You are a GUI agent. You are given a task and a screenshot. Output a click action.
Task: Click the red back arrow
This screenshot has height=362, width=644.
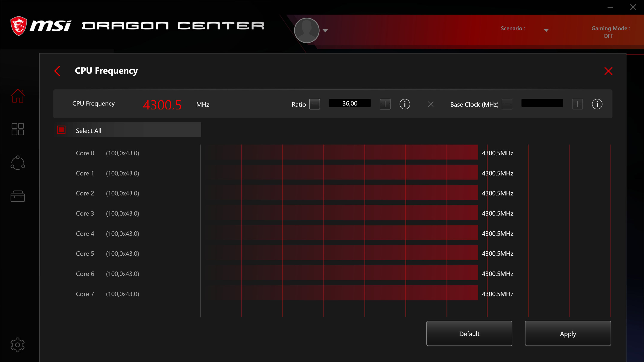click(58, 71)
